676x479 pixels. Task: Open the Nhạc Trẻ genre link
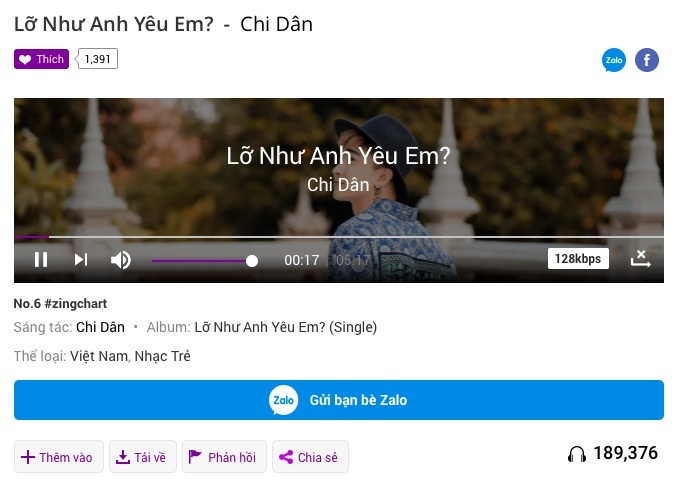coord(163,356)
